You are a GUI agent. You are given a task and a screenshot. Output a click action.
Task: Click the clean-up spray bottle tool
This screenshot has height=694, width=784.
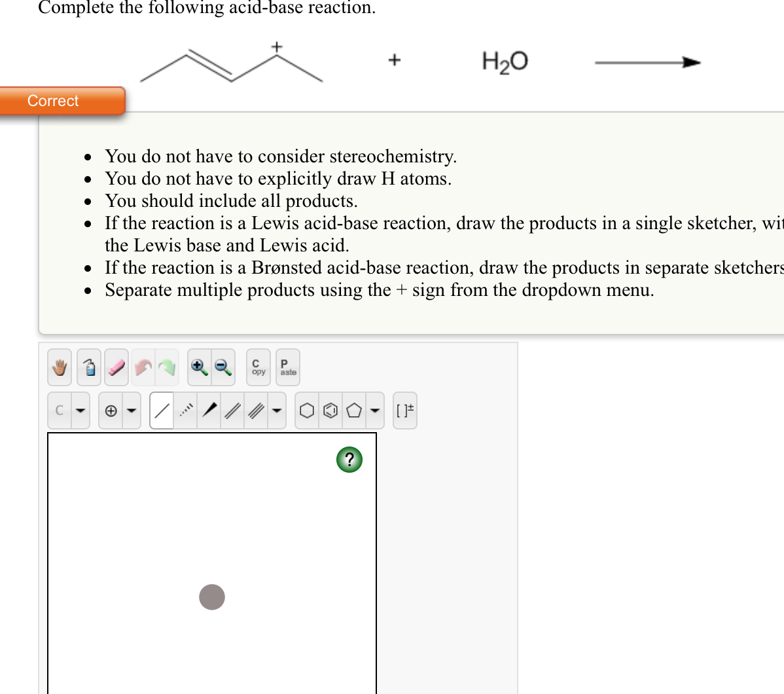89,367
